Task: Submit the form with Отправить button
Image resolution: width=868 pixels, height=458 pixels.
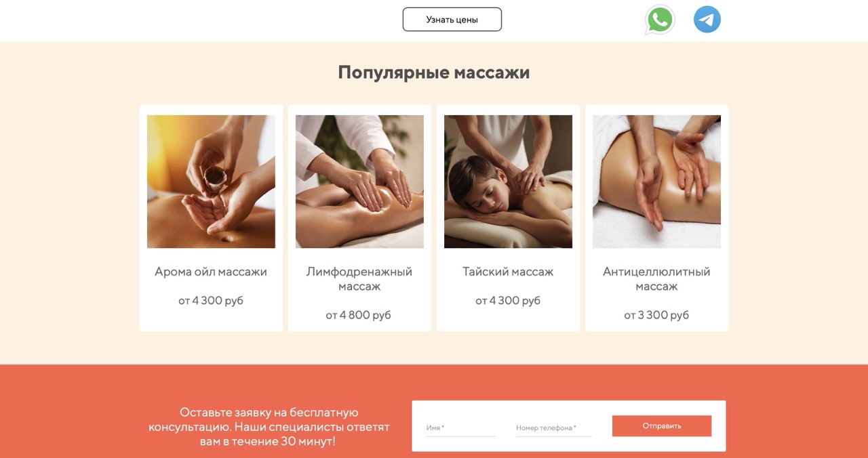Action: tap(662, 426)
